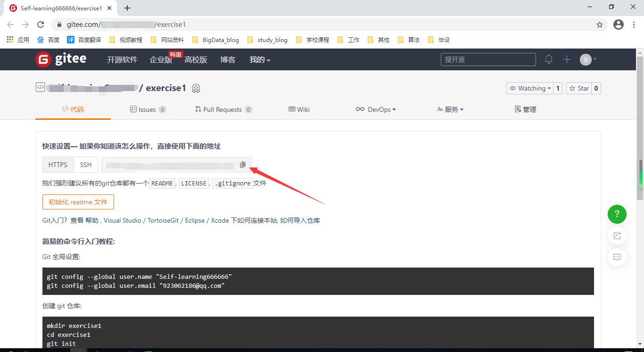The height and width of the screenshot is (352, 644).
Task: Click the badge icon next to exercise1
Action: pyautogui.click(x=196, y=88)
